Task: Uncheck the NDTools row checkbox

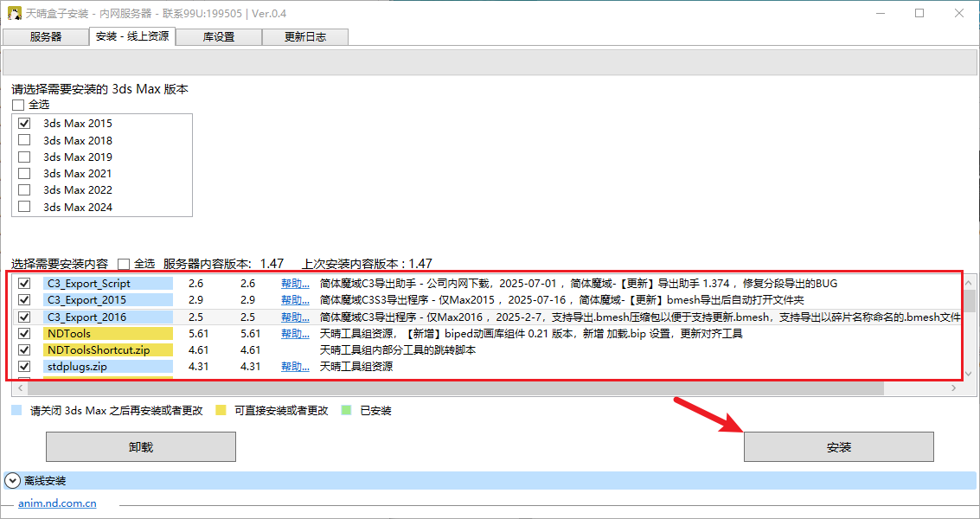Action: (x=24, y=334)
